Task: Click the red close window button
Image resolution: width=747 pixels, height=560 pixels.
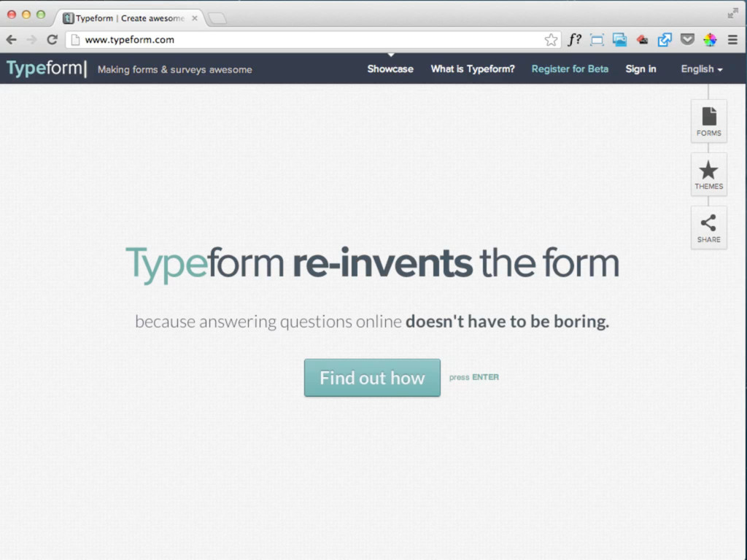Action: pos(12,15)
